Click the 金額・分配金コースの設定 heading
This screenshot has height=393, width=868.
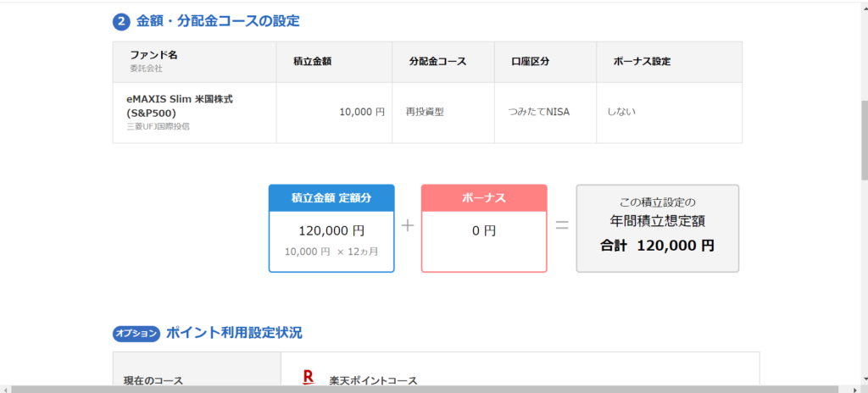pos(218,21)
